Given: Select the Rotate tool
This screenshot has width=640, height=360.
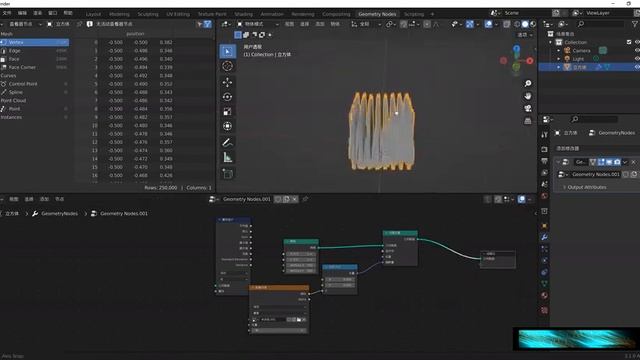Looking at the screenshot, I should [x=227, y=97].
